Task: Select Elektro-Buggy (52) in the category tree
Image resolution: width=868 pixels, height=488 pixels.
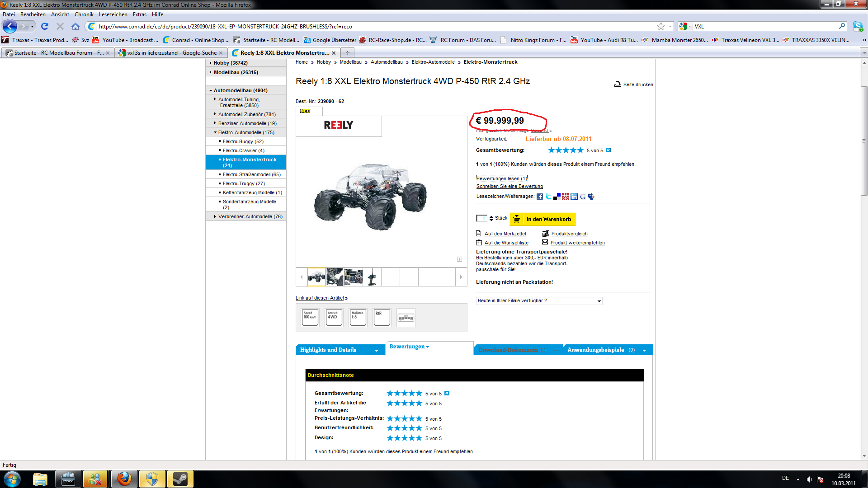Action: 243,141
